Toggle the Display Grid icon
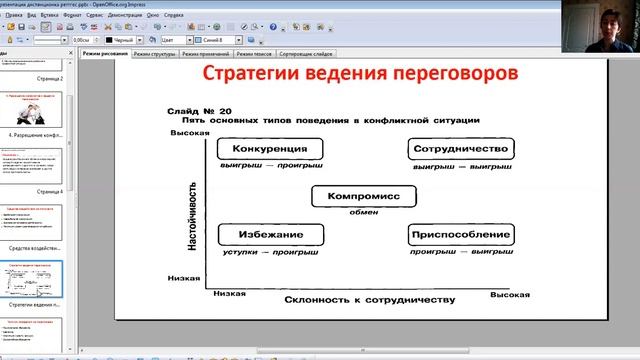640x360 pixels. (231, 27)
